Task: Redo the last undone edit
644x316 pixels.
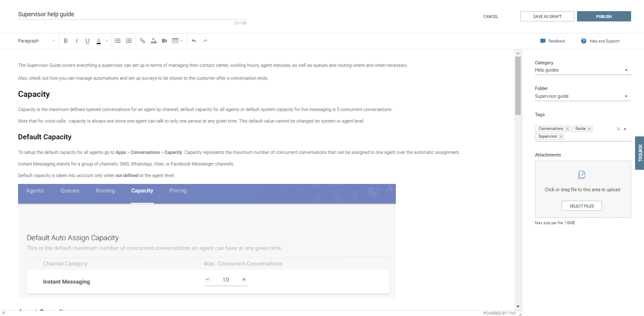Action: [x=205, y=41]
